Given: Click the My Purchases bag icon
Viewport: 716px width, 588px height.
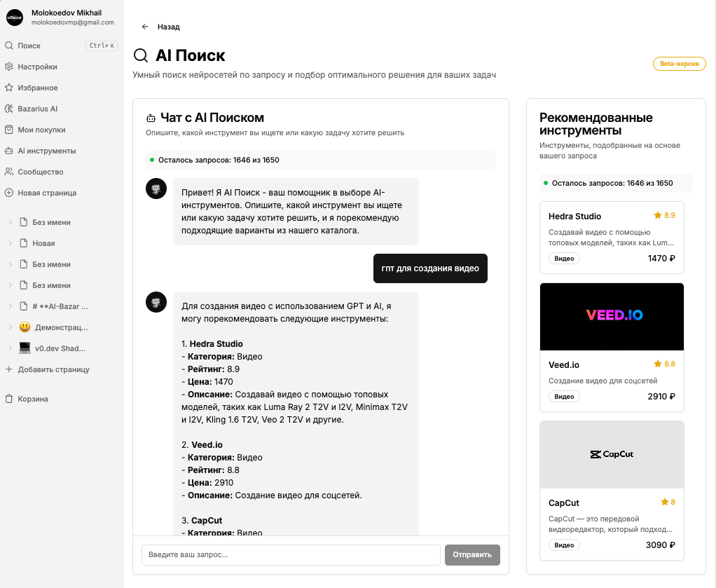Looking at the screenshot, I should [x=9, y=130].
